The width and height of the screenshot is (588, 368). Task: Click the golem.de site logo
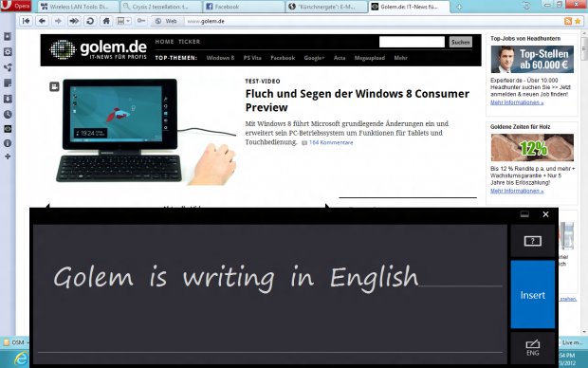(98, 49)
